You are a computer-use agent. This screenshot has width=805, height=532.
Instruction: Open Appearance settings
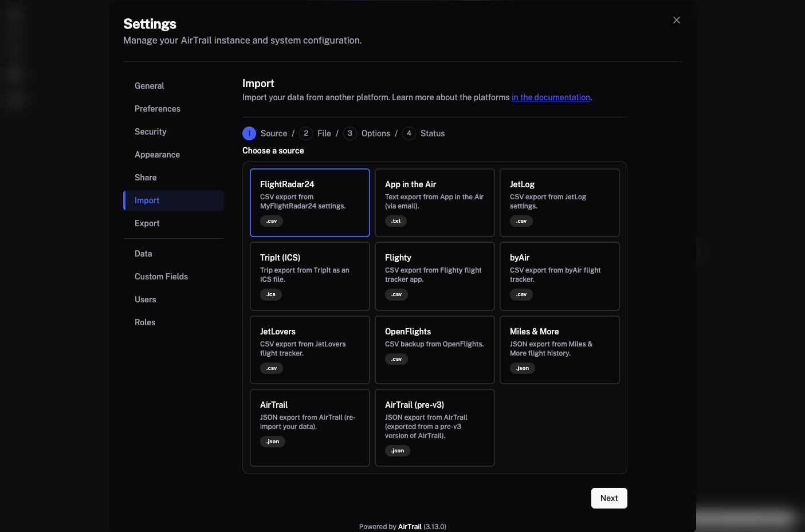[x=174, y=155]
